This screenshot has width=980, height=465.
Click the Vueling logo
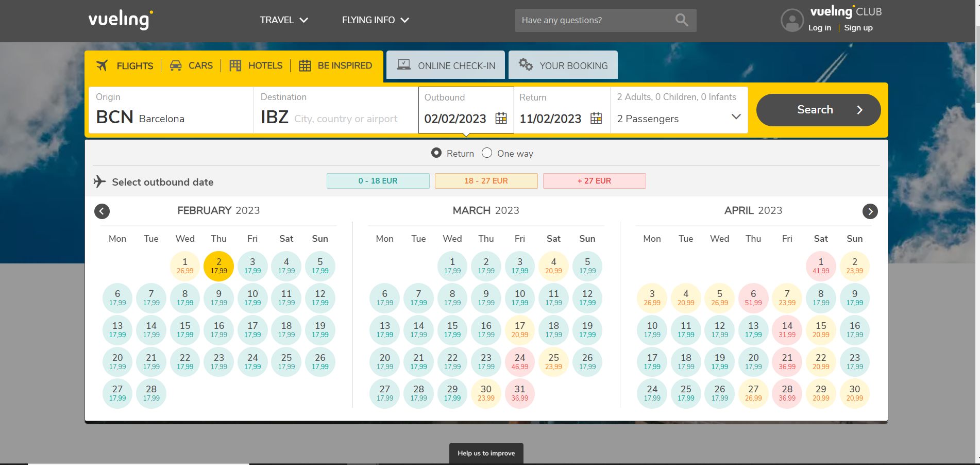coord(121,20)
